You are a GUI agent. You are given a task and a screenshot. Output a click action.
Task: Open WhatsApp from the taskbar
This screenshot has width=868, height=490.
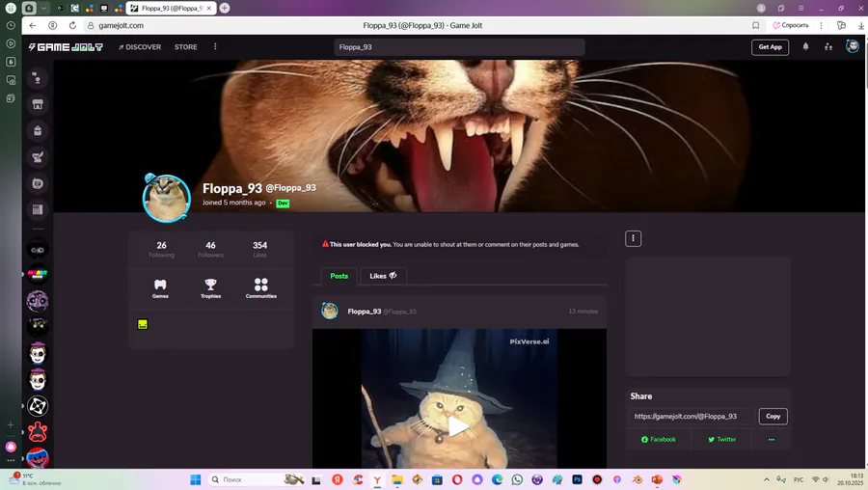[x=517, y=479]
